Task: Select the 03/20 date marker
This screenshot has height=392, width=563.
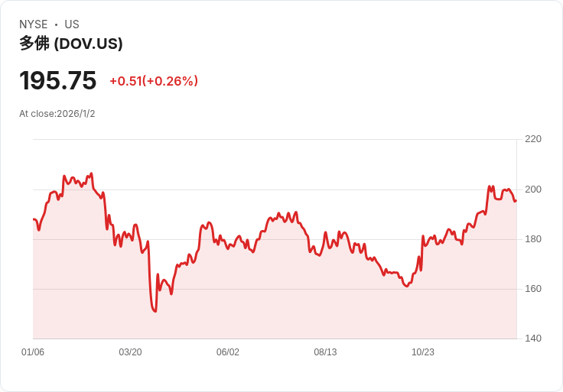Action: 130,352
